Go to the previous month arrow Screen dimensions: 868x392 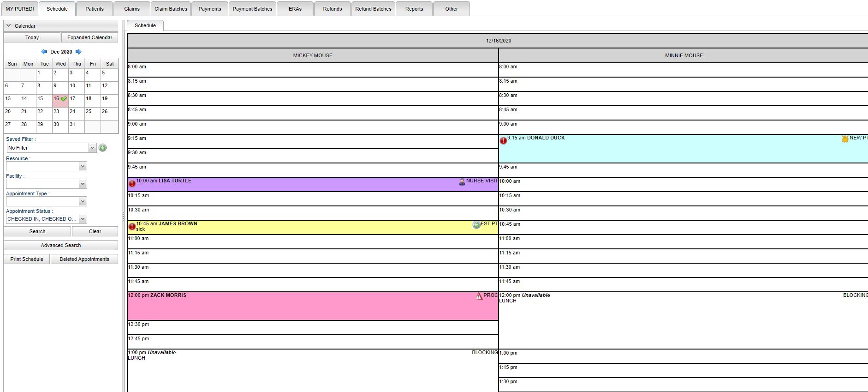pos(44,52)
